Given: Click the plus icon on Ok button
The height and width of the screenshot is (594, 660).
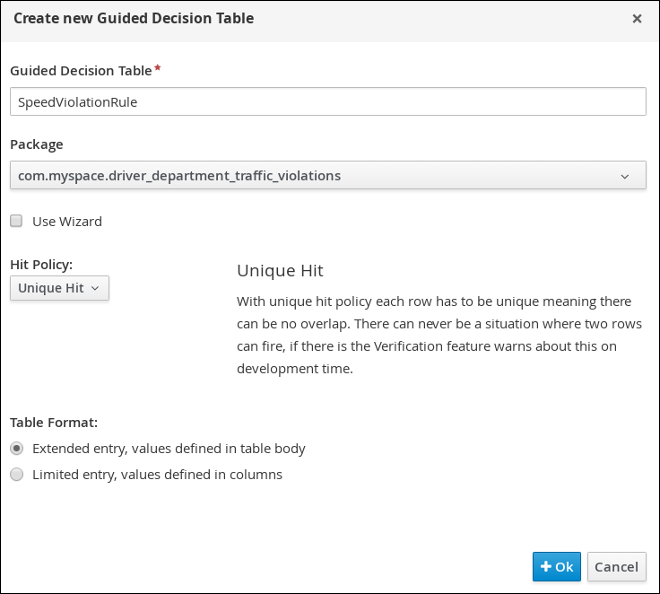Looking at the screenshot, I should click(x=546, y=567).
